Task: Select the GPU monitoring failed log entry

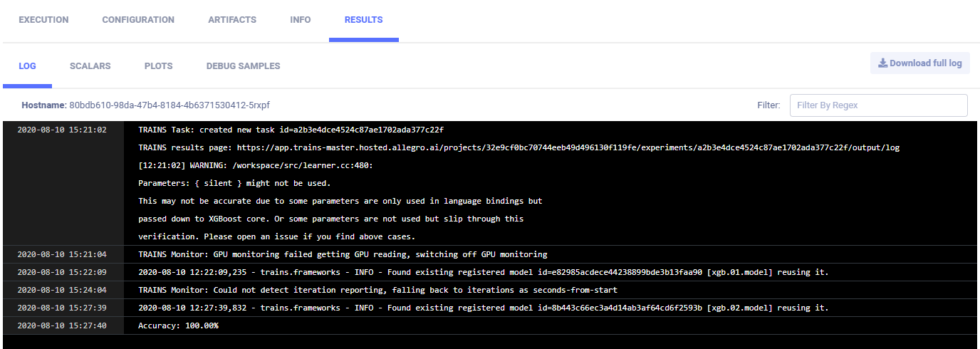Action: [x=343, y=254]
